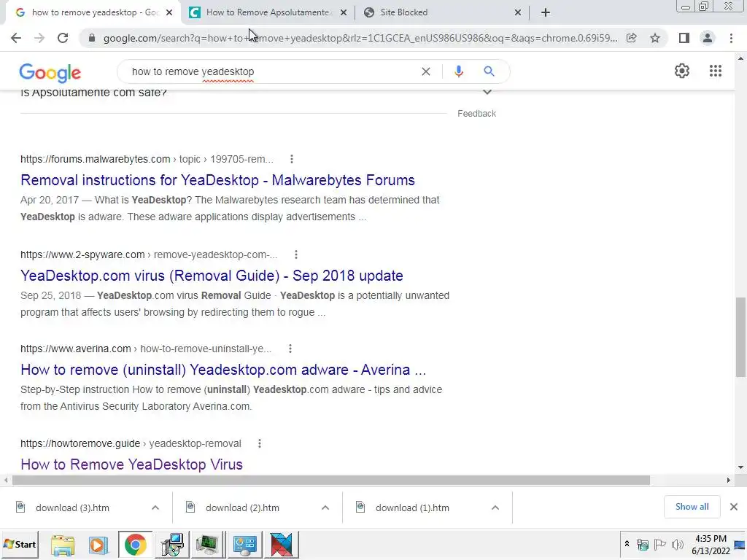Screen dimensions: 747x560
Task: Open the Chrome three-dot menu
Action: 731,38
